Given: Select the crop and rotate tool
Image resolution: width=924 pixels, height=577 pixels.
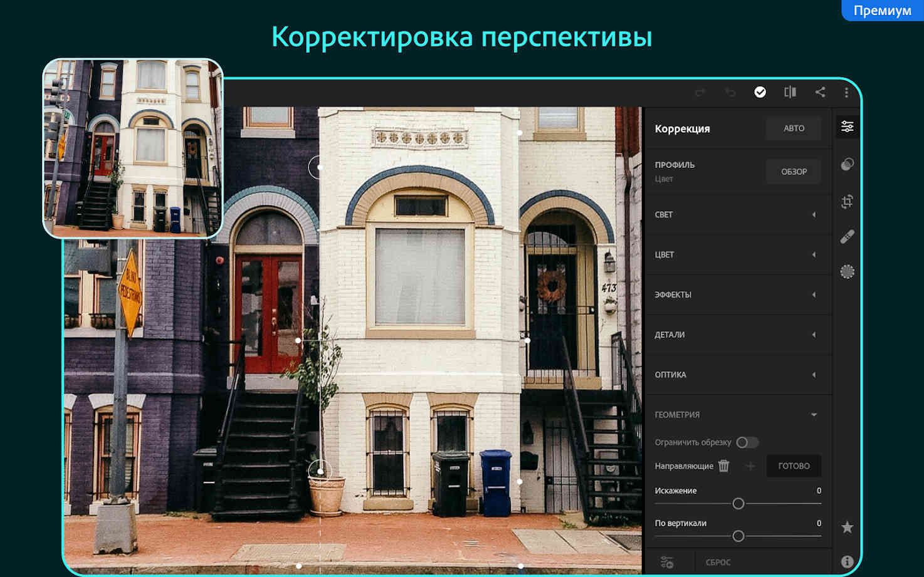Looking at the screenshot, I should coord(847,201).
